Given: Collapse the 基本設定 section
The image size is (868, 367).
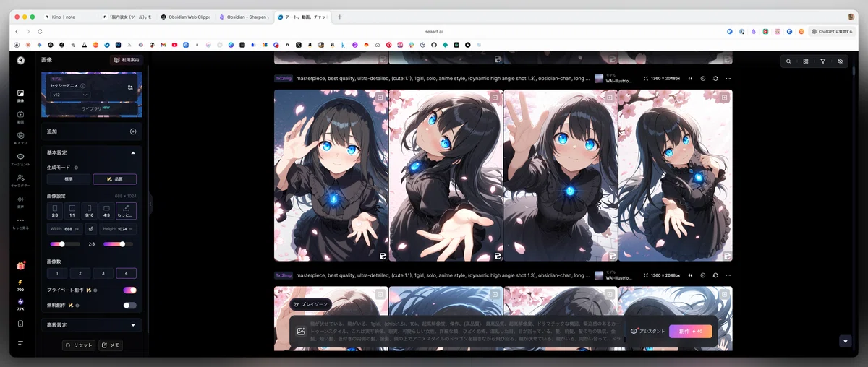Looking at the screenshot, I should click(x=133, y=153).
